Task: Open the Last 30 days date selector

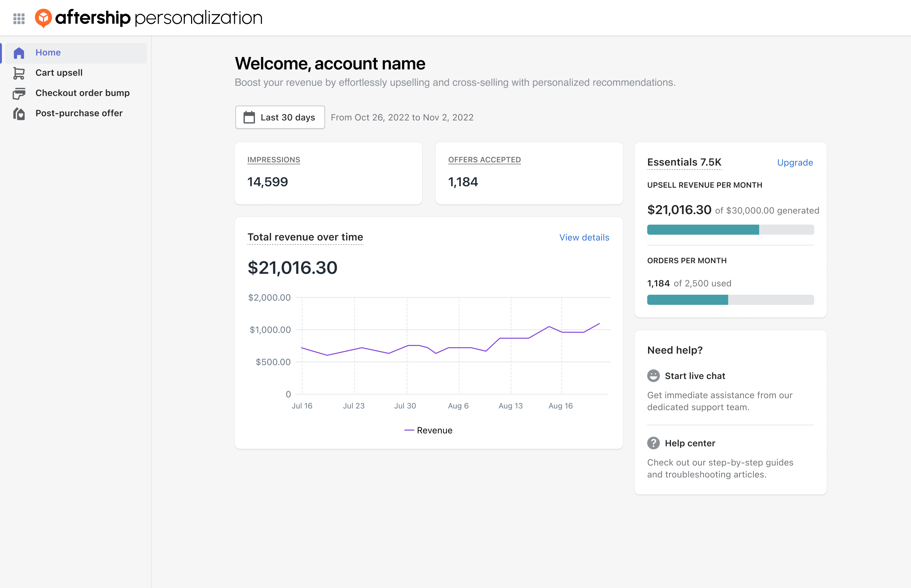Action: [x=280, y=117]
